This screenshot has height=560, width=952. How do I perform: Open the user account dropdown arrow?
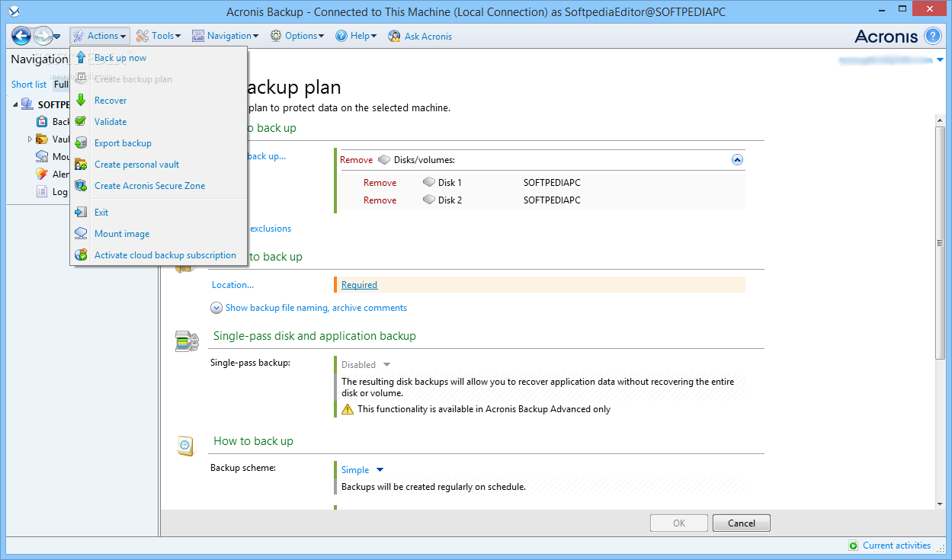[941, 60]
